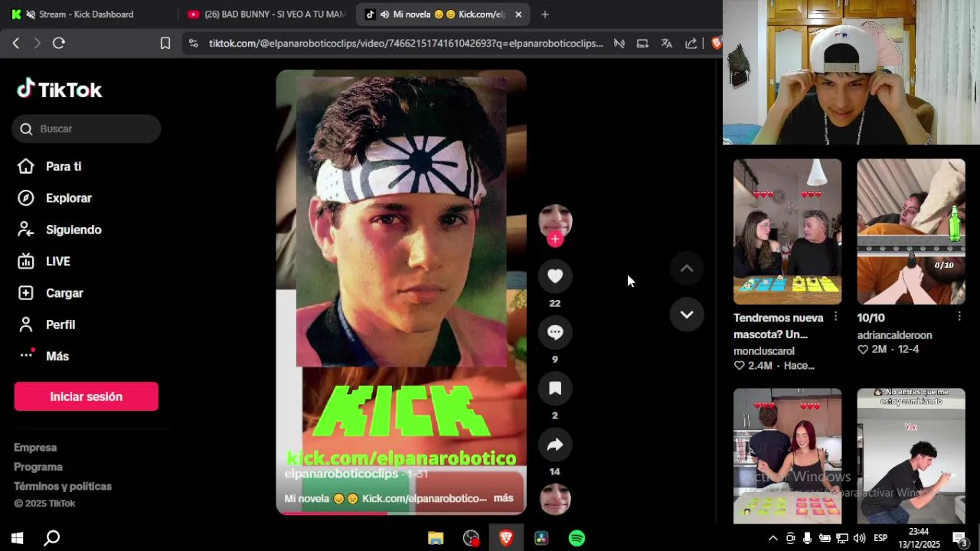Share the video with the arrow icon

[x=555, y=445]
